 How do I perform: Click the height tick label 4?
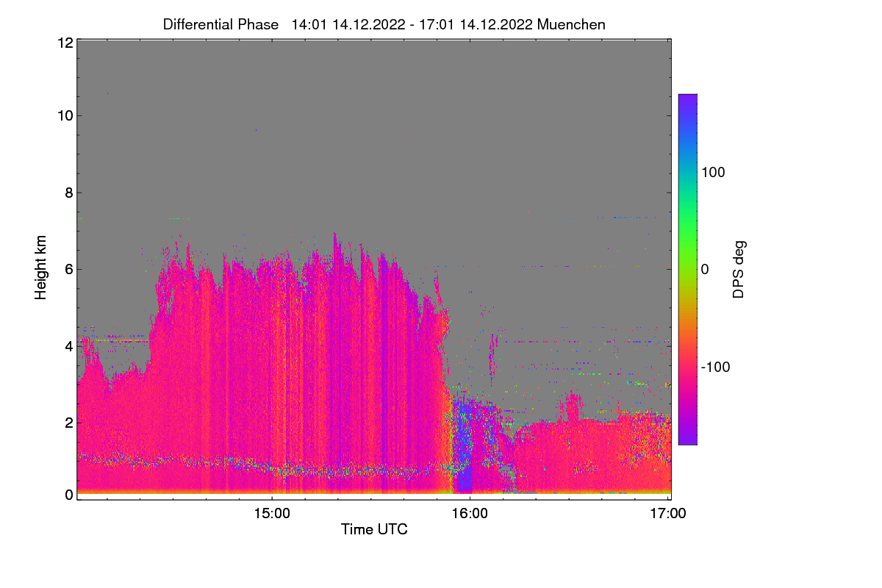point(68,345)
